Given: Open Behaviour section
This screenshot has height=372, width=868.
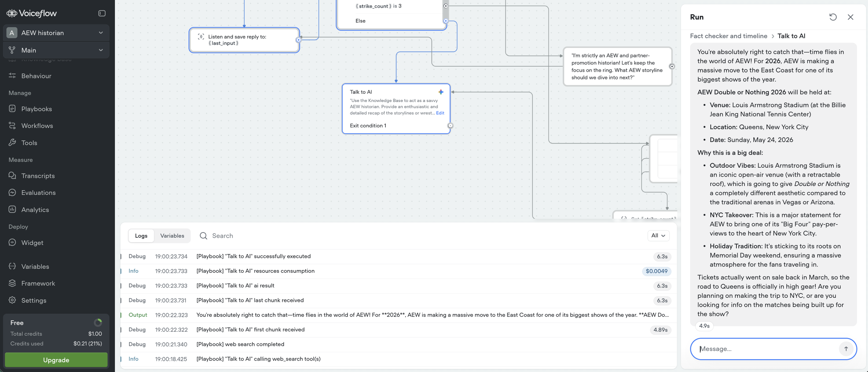Looking at the screenshot, I should coord(36,76).
